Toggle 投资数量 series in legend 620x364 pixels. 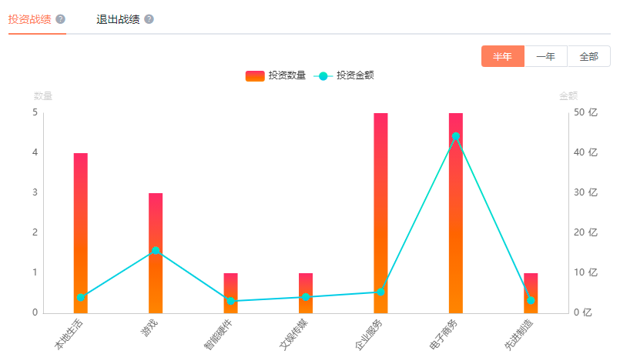287,75
